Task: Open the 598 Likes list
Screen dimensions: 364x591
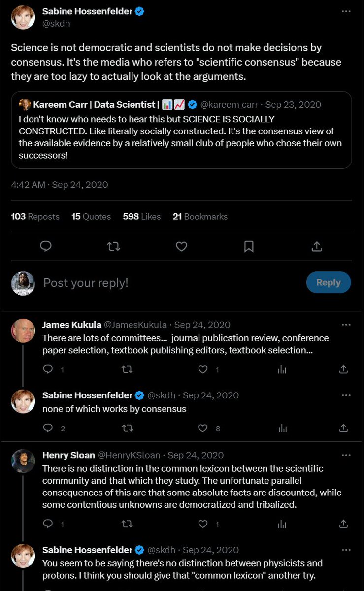Action: coord(142,216)
